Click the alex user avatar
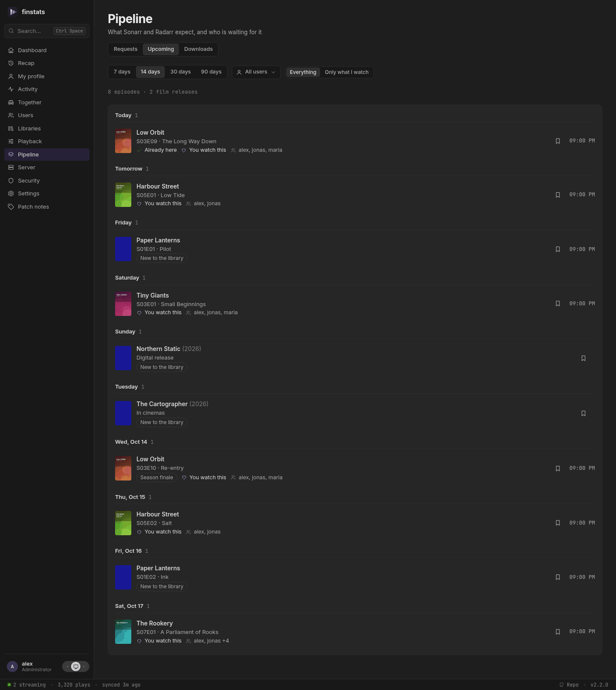Screen dimensions: 616x690 click(12, 666)
